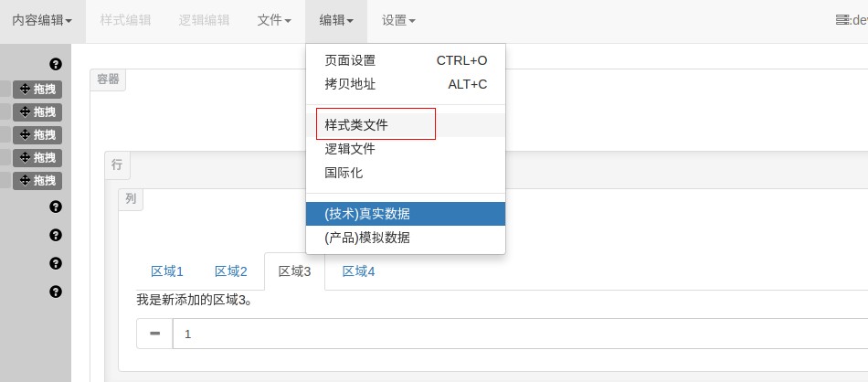
Task: Click the 样式编辑 link in navbar
Action: (126, 21)
